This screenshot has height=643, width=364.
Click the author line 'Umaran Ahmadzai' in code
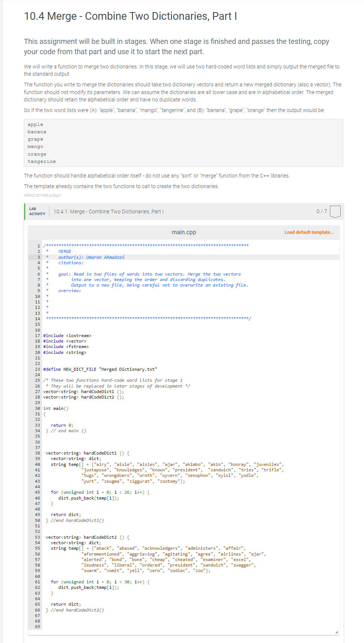click(x=105, y=257)
